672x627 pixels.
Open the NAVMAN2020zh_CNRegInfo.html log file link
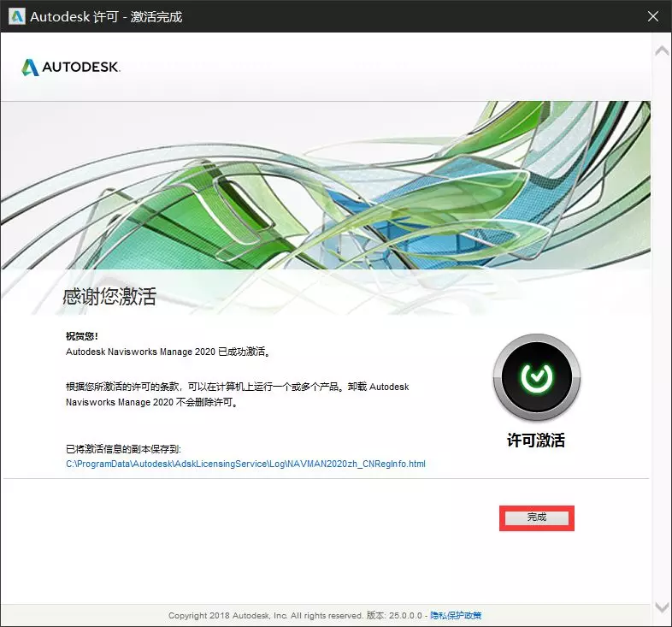coord(245,464)
